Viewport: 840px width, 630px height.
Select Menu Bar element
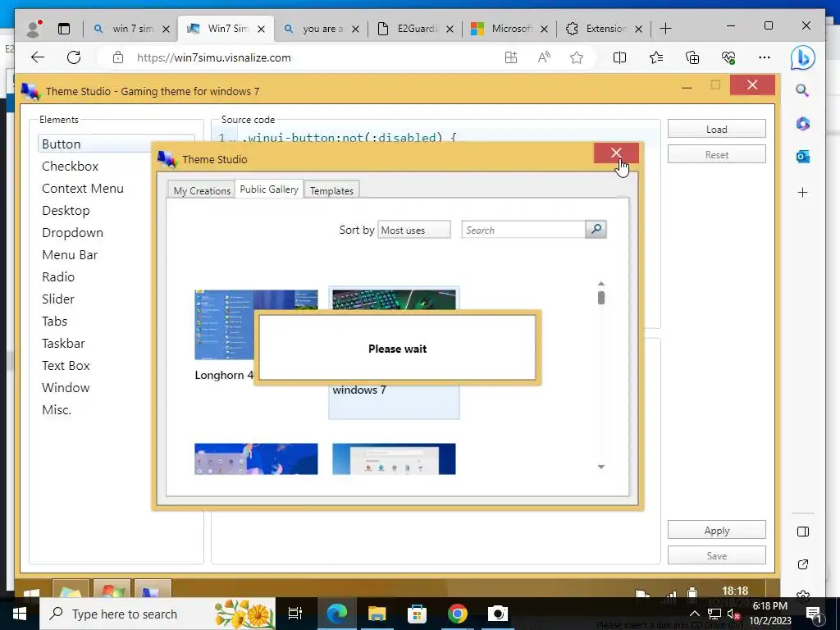pos(70,255)
